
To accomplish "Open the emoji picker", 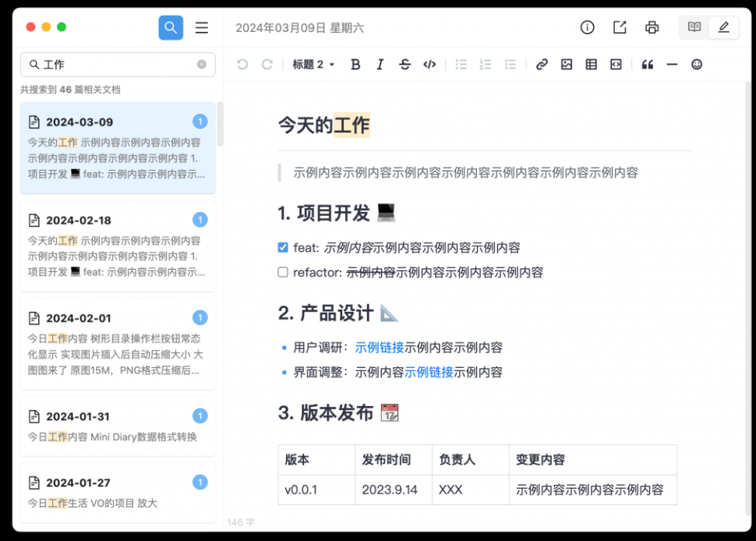I will tap(696, 64).
